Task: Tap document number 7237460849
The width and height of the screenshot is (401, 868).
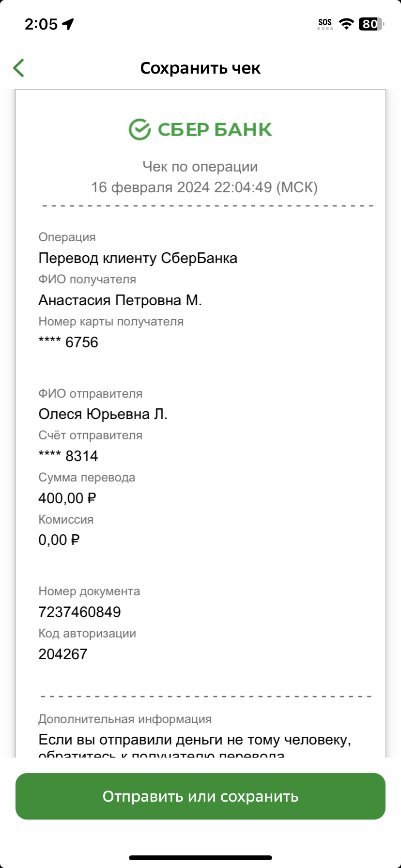Action: click(x=79, y=612)
